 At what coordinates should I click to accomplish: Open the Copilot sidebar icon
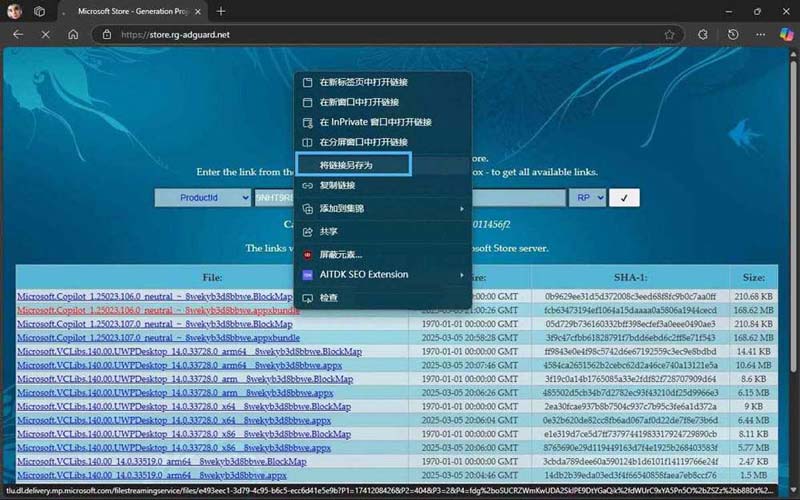point(786,34)
